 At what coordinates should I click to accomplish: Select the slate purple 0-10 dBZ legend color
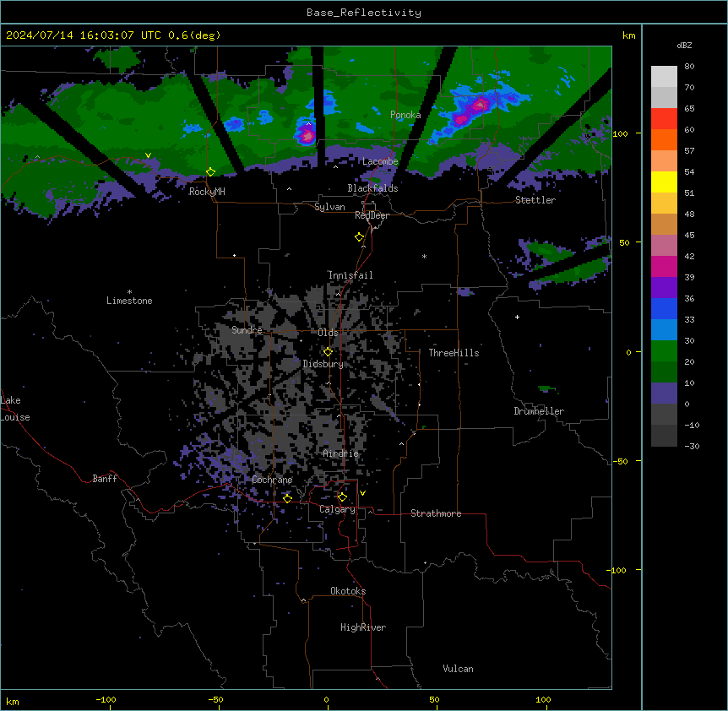click(x=664, y=393)
